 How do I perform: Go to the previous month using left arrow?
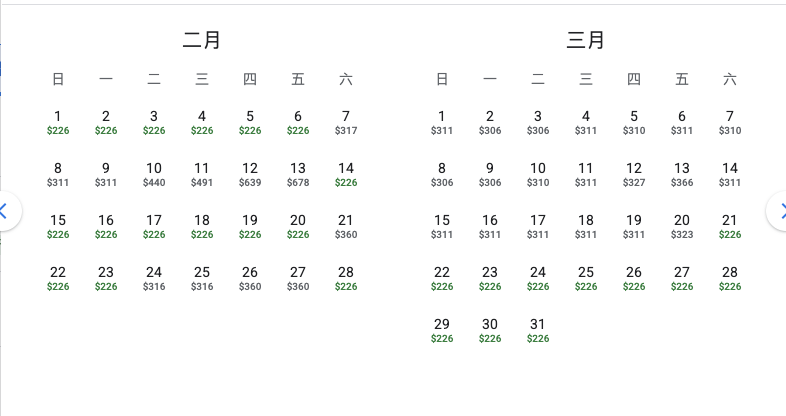[5, 211]
